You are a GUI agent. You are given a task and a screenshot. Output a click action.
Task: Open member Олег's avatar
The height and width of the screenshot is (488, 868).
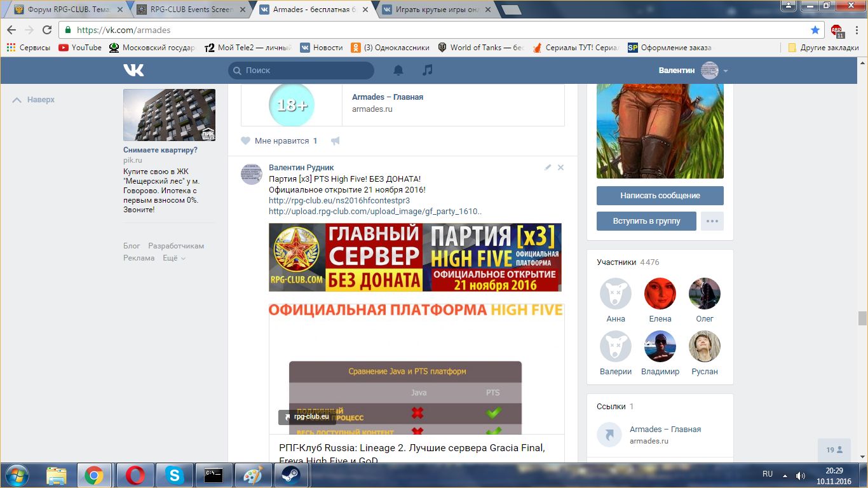click(x=705, y=294)
